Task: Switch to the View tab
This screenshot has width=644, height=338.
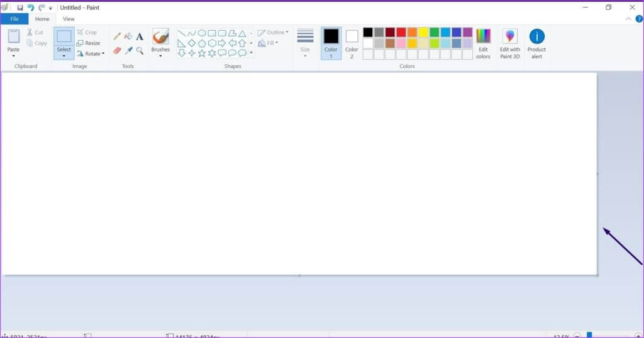Action: pos(69,19)
